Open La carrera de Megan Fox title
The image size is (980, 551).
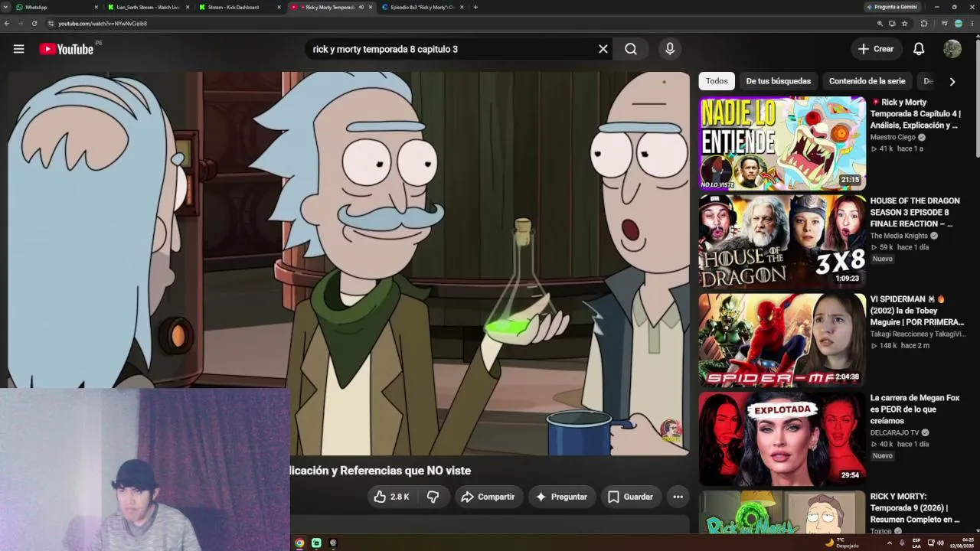pos(915,409)
